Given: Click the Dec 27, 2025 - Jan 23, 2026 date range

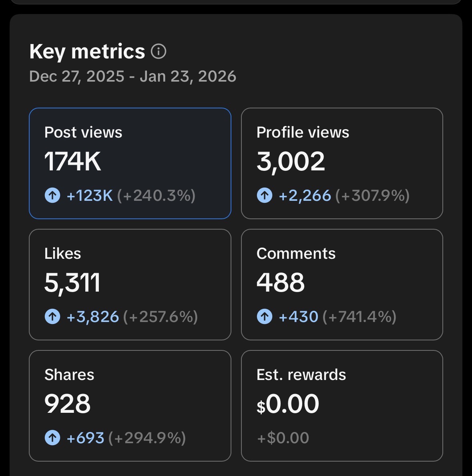Looking at the screenshot, I should 133,76.
